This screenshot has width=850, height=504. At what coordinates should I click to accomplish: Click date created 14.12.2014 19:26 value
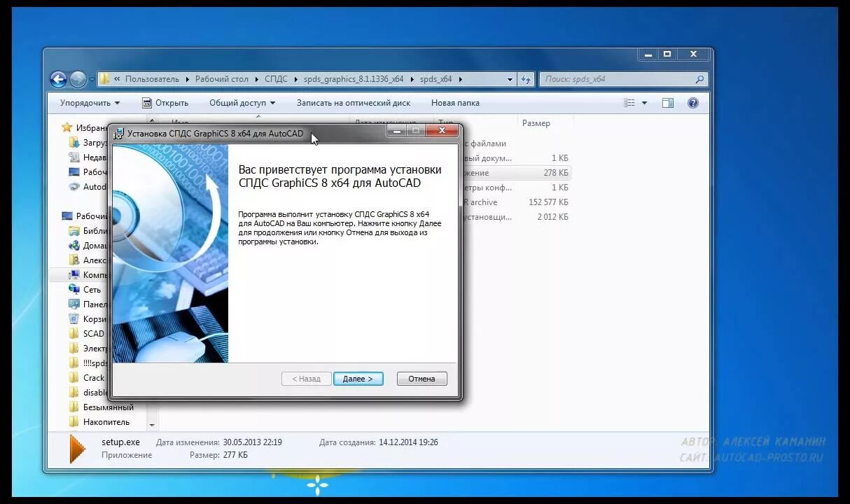pyautogui.click(x=408, y=442)
